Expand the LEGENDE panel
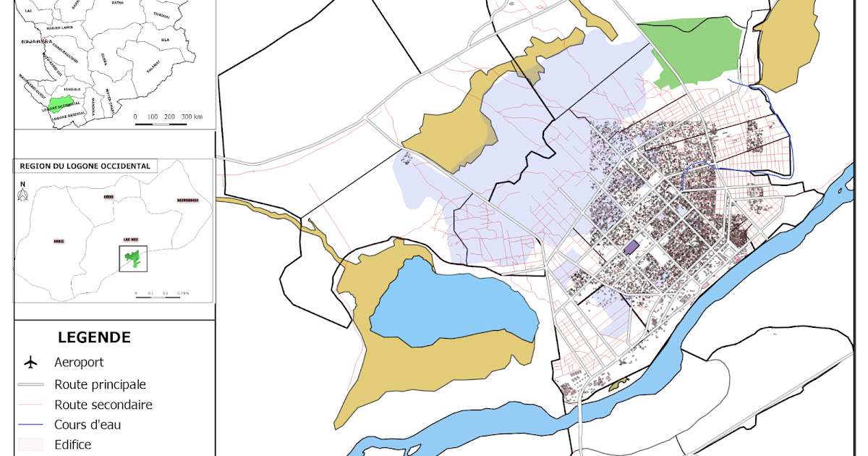The image size is (868, 456). (95, 337)
